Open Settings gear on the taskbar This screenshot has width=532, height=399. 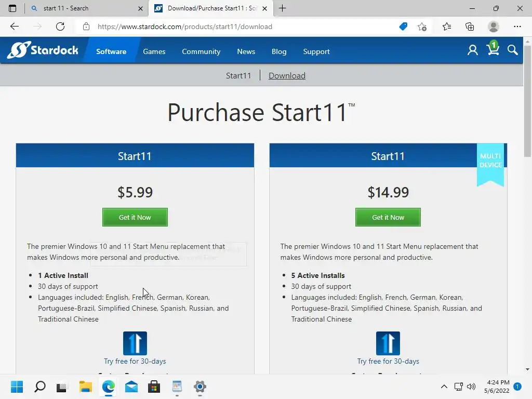coord(200,387)
